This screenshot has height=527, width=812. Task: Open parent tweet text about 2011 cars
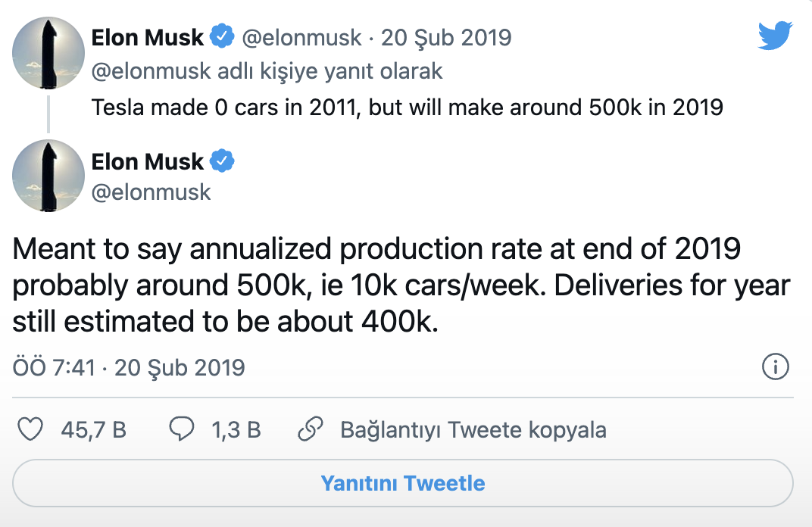click(x=407, y=107)
